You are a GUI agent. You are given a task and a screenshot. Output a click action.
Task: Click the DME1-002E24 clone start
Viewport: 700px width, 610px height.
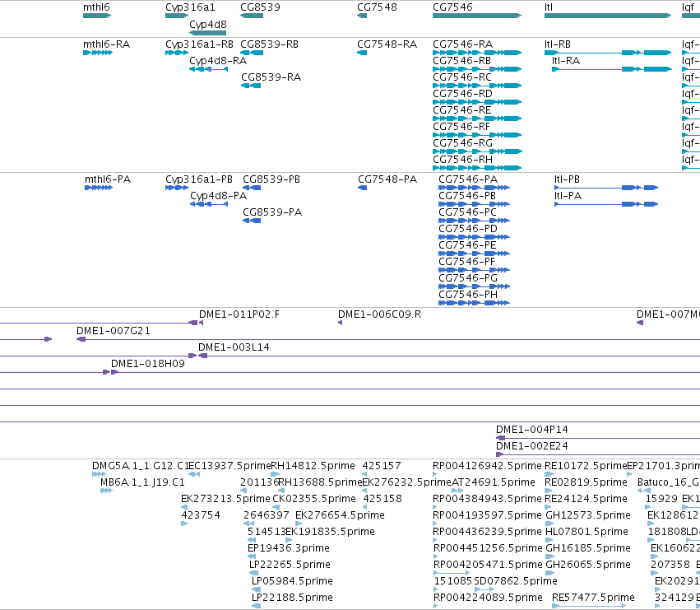(499, 454)
